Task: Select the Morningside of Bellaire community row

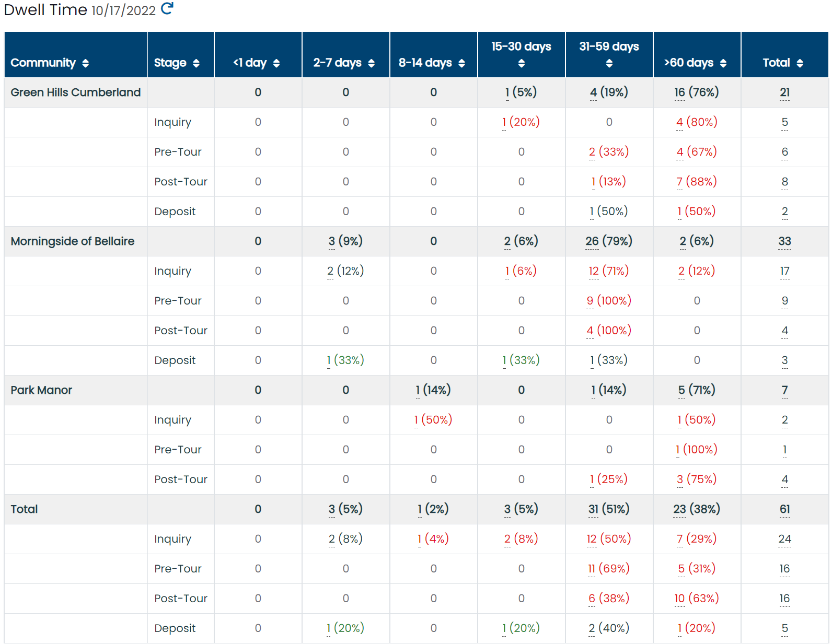Action: 417,241
